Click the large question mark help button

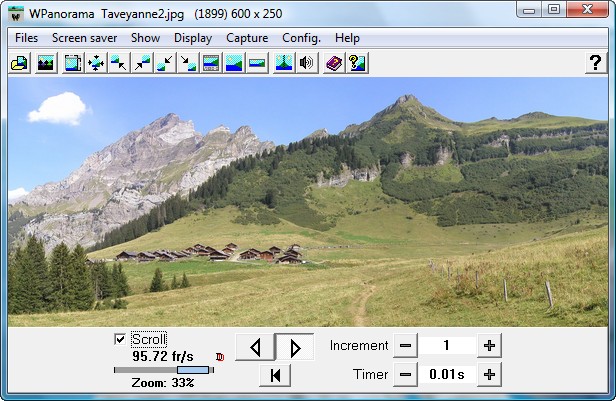pyautogui.click(x=595, y=63)
